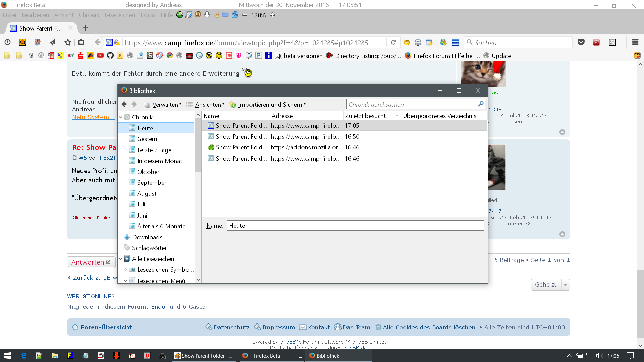Image resolution: width=644 pixels, height=362 pixels.
Task: Open the Firefox hamburger menu
Action: point(635,42)
